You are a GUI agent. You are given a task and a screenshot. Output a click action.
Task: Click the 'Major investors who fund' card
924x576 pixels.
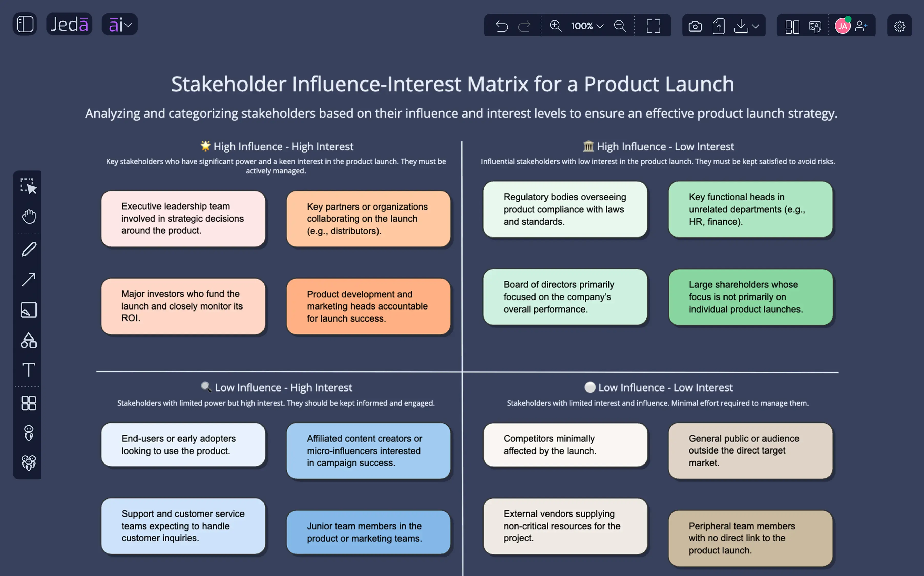[x=183, y=306]
